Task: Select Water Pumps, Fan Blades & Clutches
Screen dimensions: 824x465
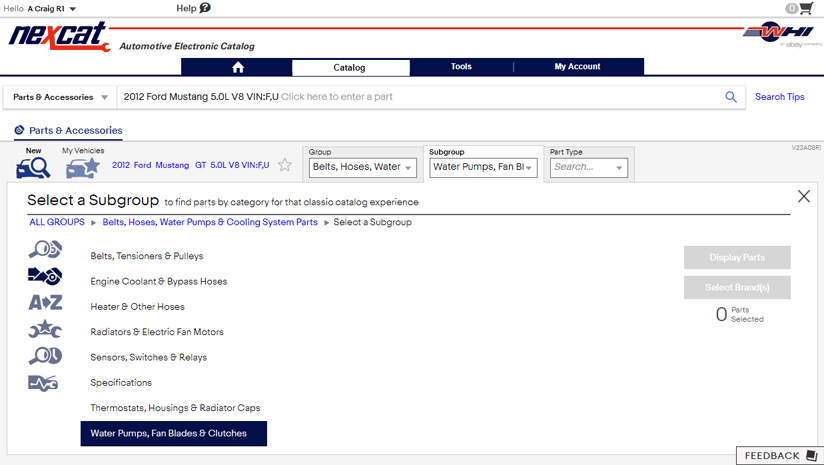Action: coord(173,433)
